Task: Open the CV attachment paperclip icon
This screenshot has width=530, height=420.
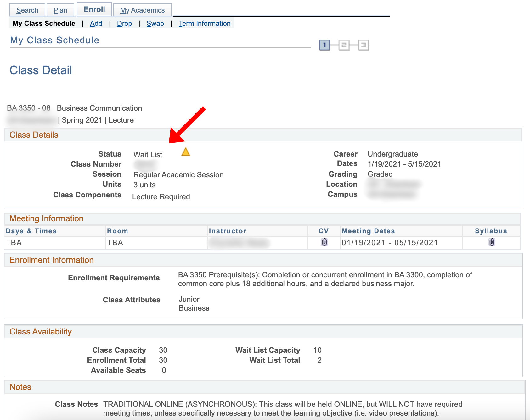Action: click(x=324, y=242)
